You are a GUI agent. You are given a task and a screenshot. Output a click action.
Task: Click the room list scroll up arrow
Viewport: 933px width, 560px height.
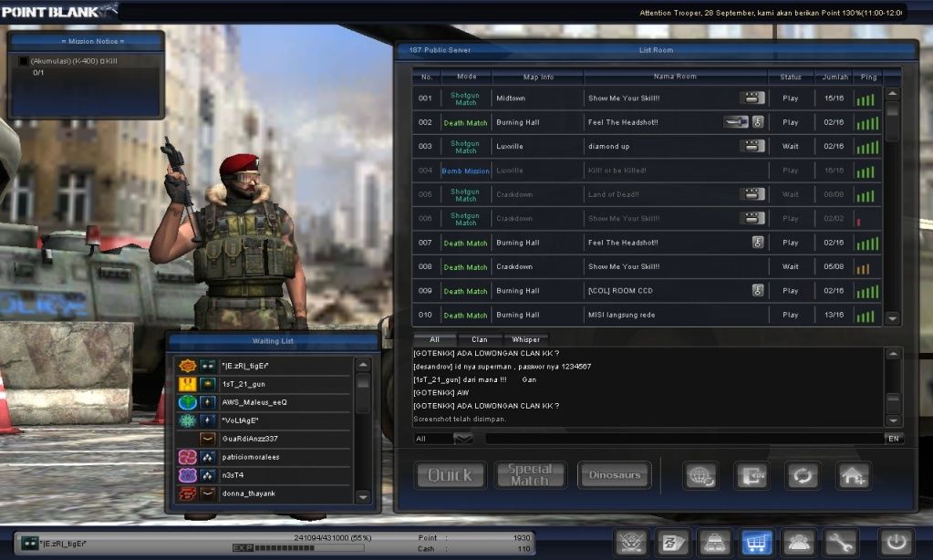click(892, 93)
